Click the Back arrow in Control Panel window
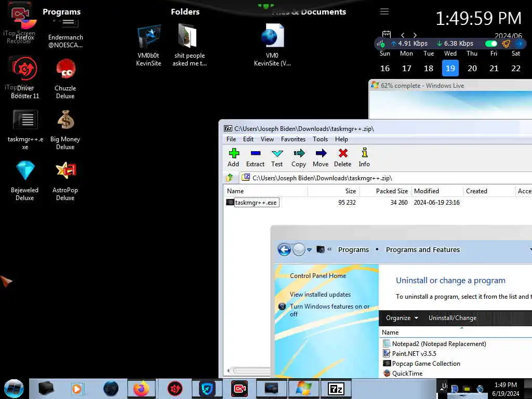 point(284,250)
